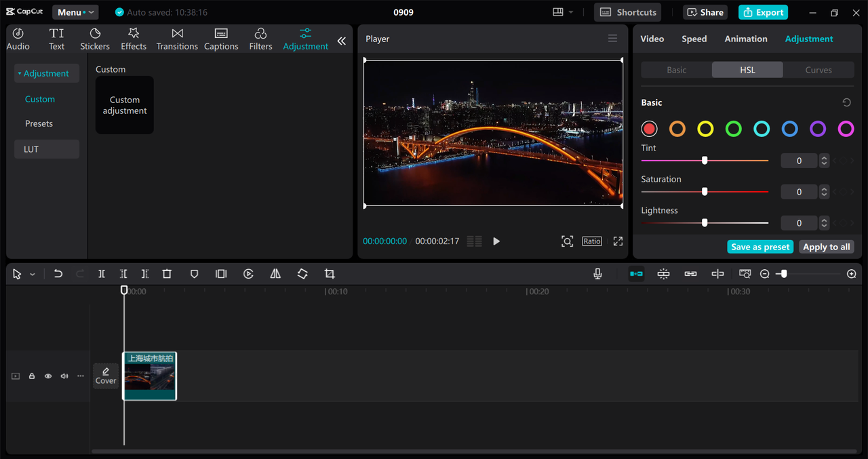Click the Delete left split tool
The height and width of the screenshot is (459, 868).
123,274
